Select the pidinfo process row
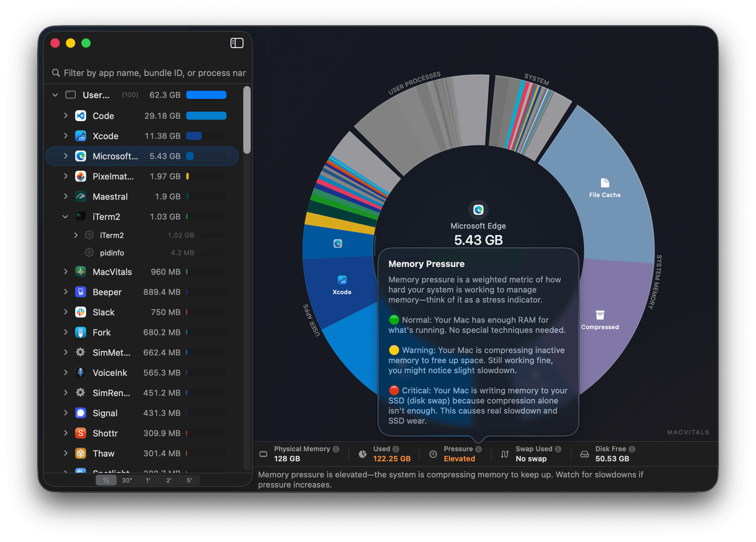The height and width of the screenshot is (542, 756). coord(112,253)
